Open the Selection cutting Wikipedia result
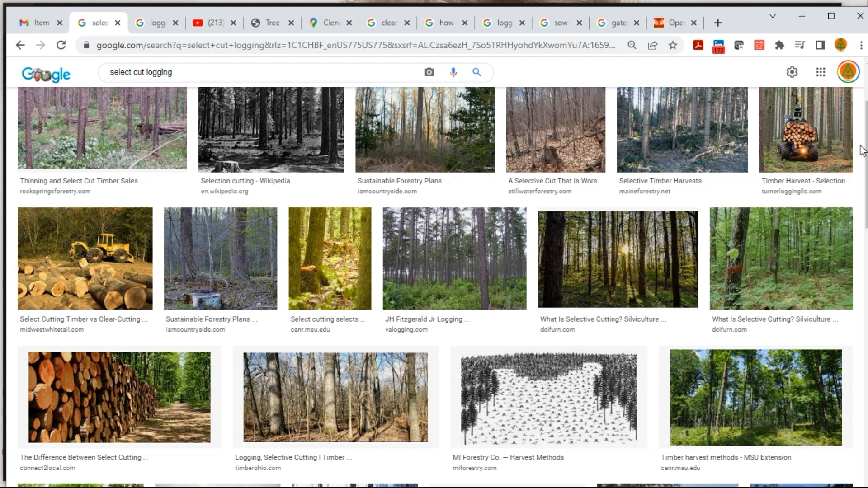 pos(245,181)
